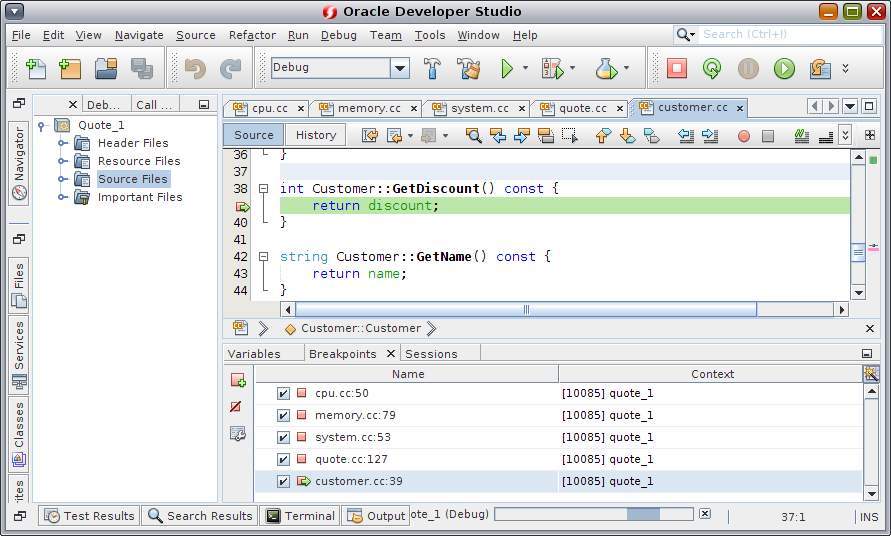Open the Navigator side panel button

pyautogui.click(x=19, y=163)
